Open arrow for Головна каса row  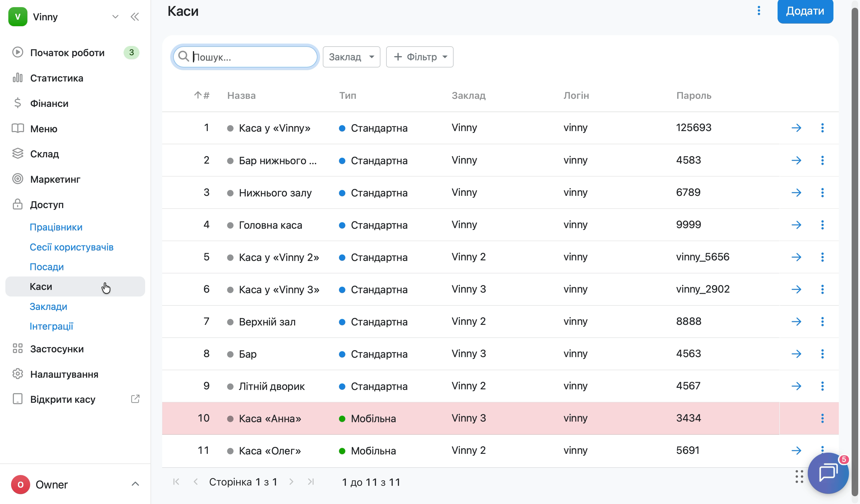[x=796, y=225]
